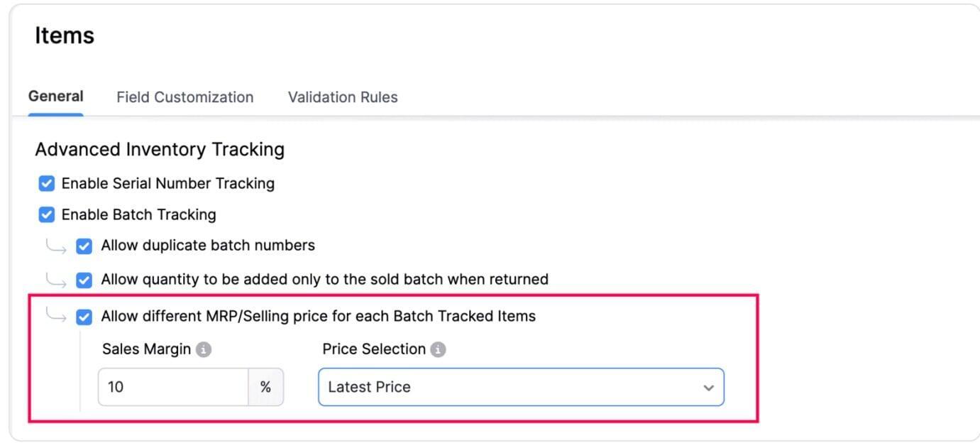Uncheck the Enable Serial Number Tracking checkbox
Screen dimensions: 980x443
[x=47, y=184]
